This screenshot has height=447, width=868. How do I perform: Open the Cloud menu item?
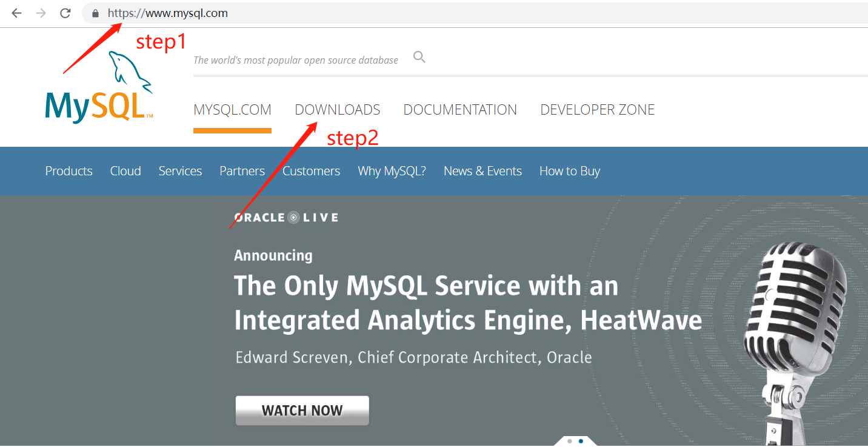(125, 171)
